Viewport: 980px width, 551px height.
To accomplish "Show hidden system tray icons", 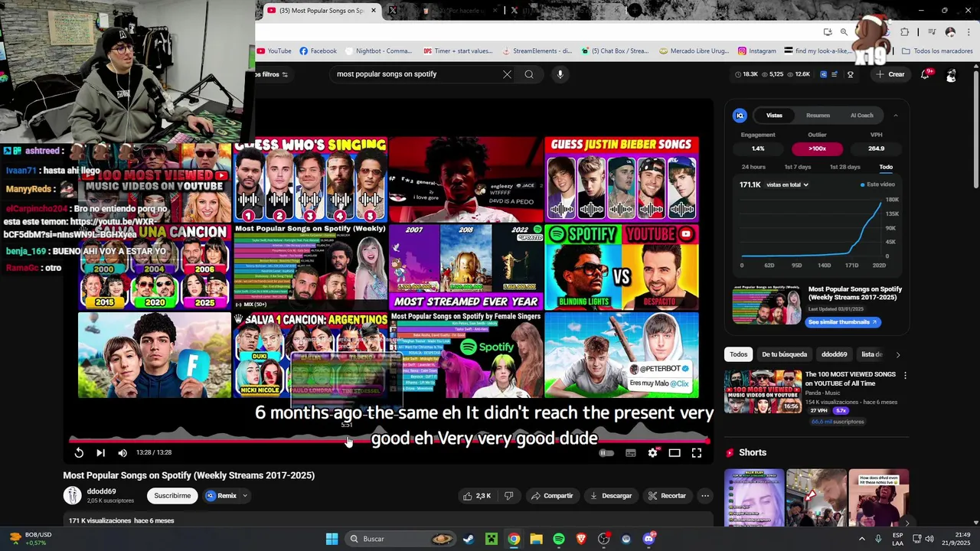I will [861, 539].
